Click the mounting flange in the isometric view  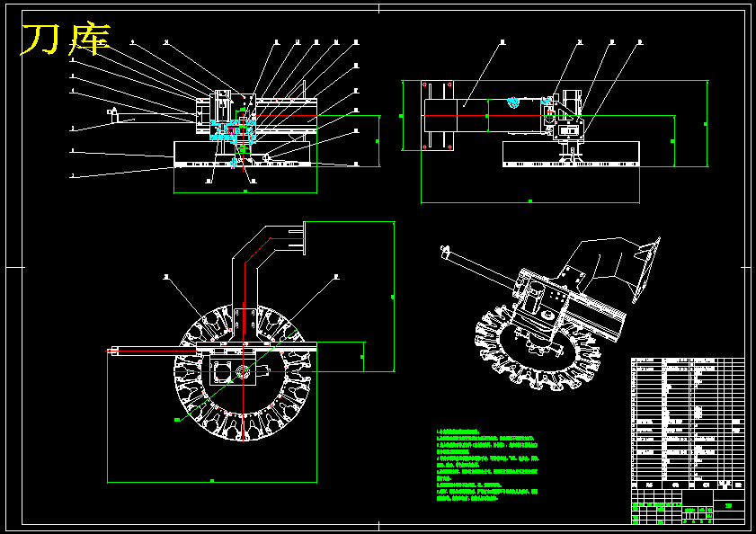click(646, 270)
